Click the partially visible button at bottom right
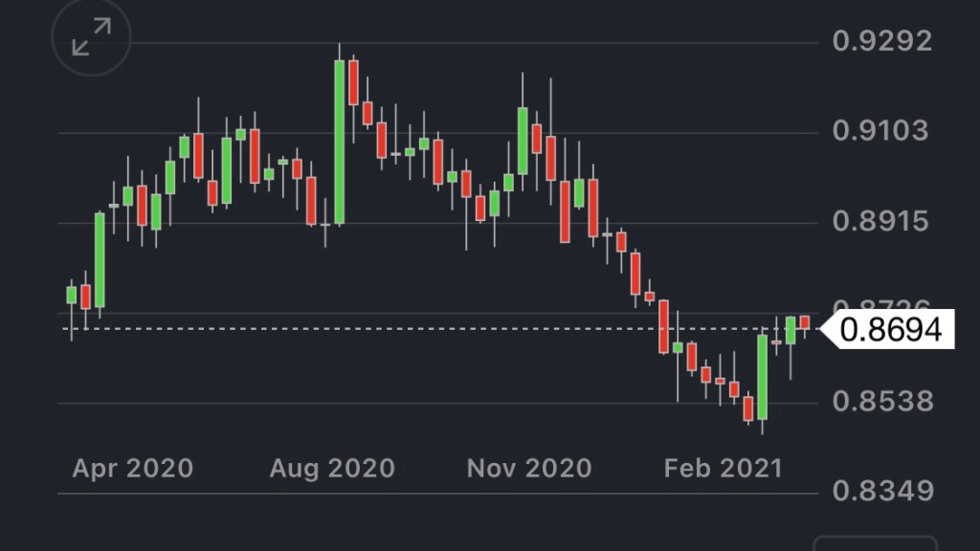The image size is (980, 551). [875, 542]
